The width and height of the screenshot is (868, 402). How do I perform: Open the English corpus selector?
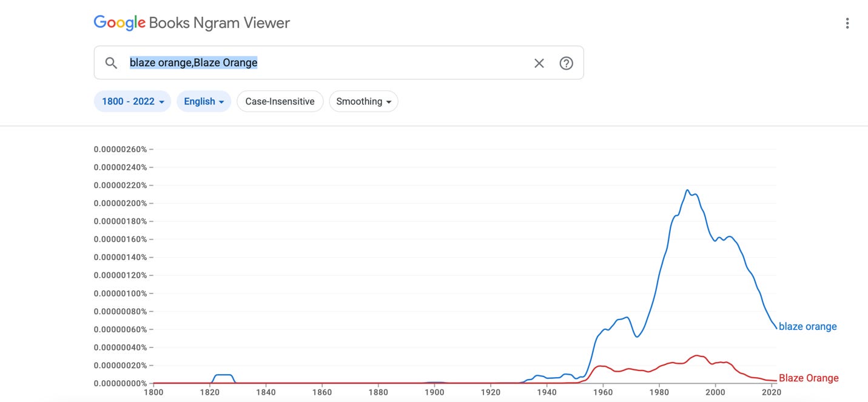click(204, 101)
